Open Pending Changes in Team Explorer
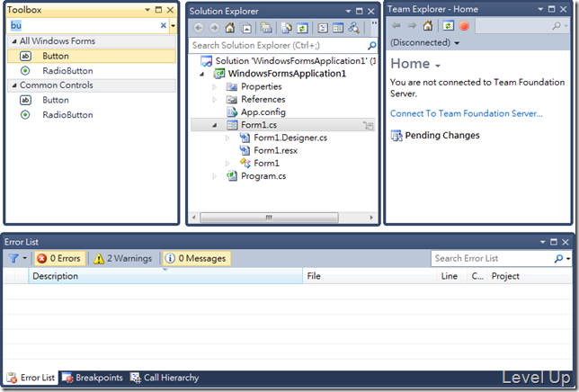579x392 pixels. click(x=442, y=136)
